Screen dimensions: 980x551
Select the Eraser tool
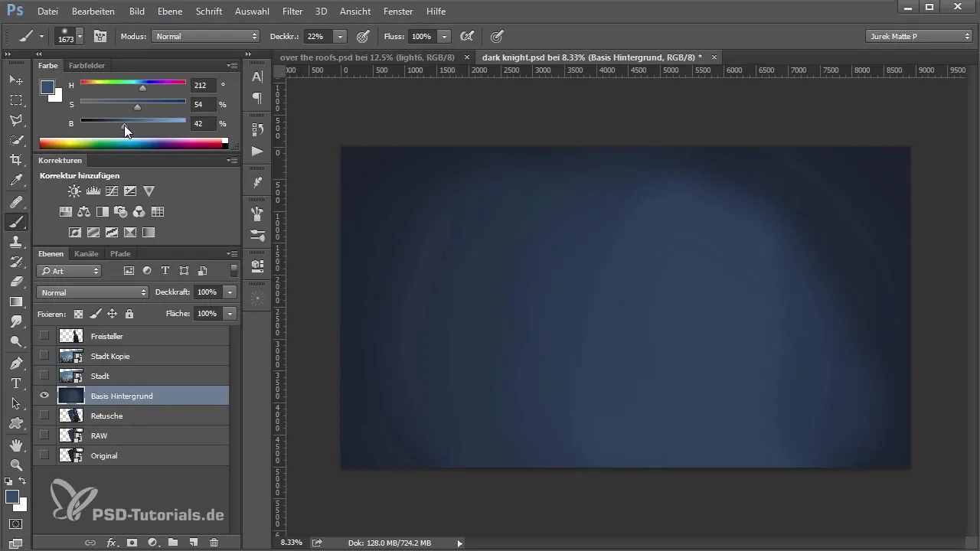pos(15,282)
